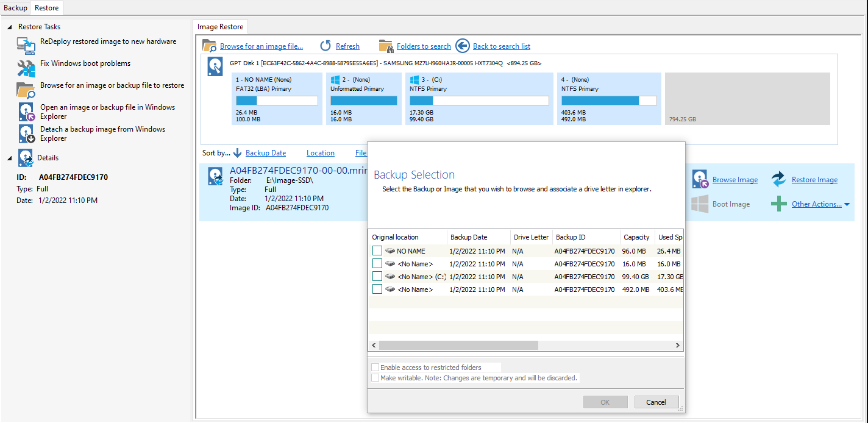Click the Boot Image Windows icon
The width and height of the screenshot is (868, 423).
point(700,204)
